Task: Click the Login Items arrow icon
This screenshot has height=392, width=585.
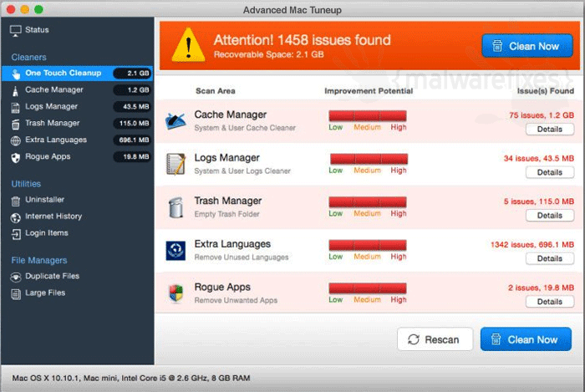Action: coord(16,234)
